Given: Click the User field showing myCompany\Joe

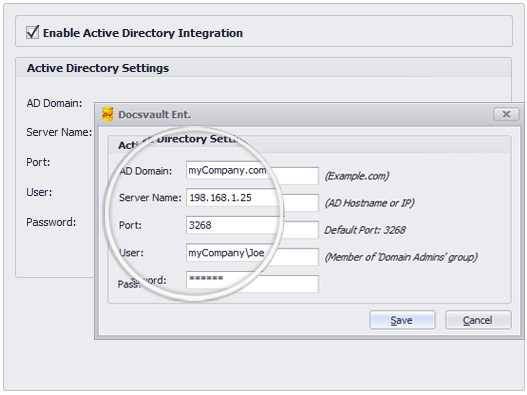Looking at the screenshot, I should point(252,255).
